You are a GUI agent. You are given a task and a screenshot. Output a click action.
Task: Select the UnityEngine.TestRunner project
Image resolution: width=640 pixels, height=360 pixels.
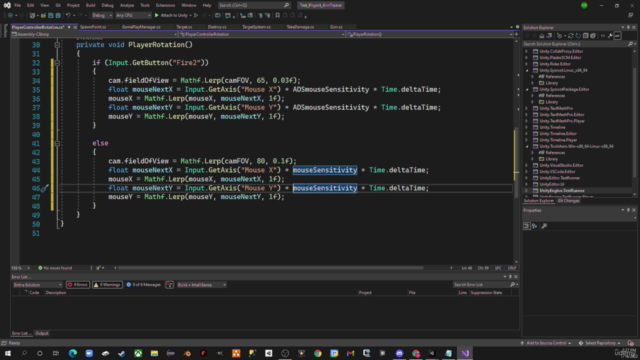(x=562, y=191)
